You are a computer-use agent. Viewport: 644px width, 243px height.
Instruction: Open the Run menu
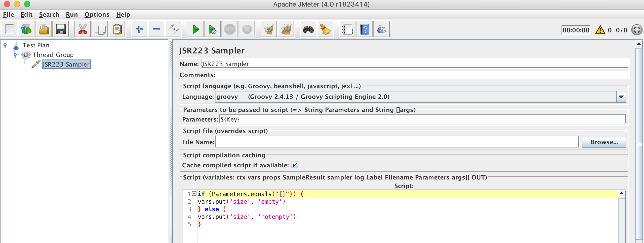point(72,15)
